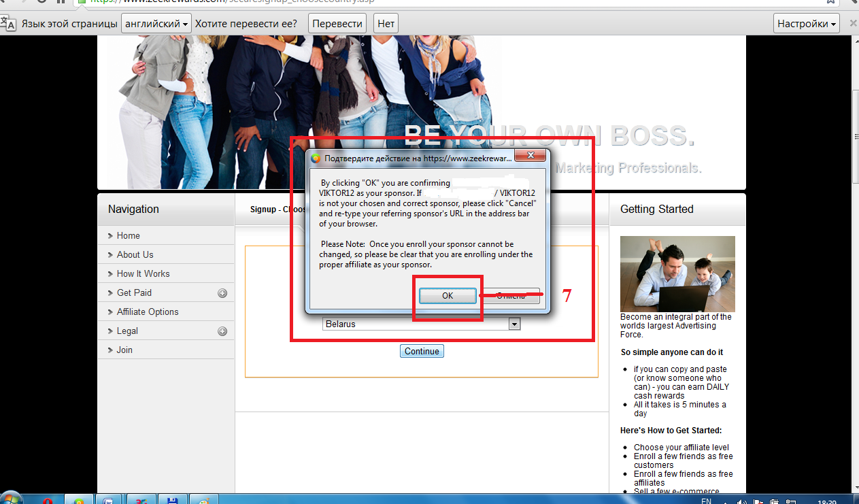Click 'Enroll a few friends as free customers'
Viewport: 859px width, 504px height.
(684, 461)
